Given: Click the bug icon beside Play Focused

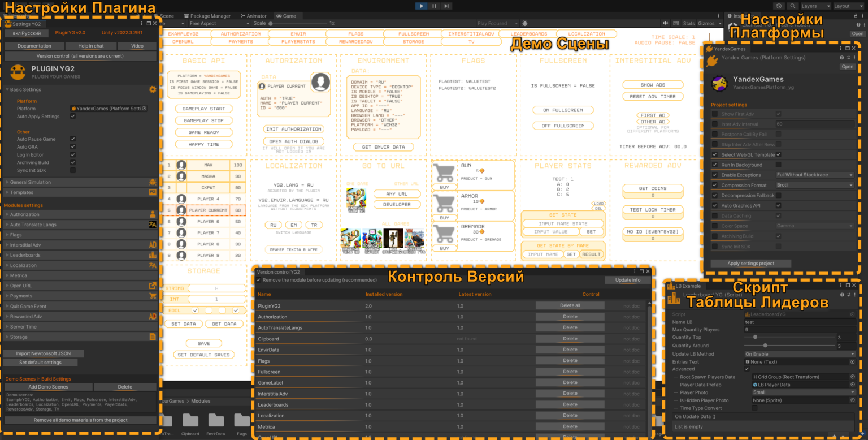Looking at the screenshot, I should pos(525,24).
